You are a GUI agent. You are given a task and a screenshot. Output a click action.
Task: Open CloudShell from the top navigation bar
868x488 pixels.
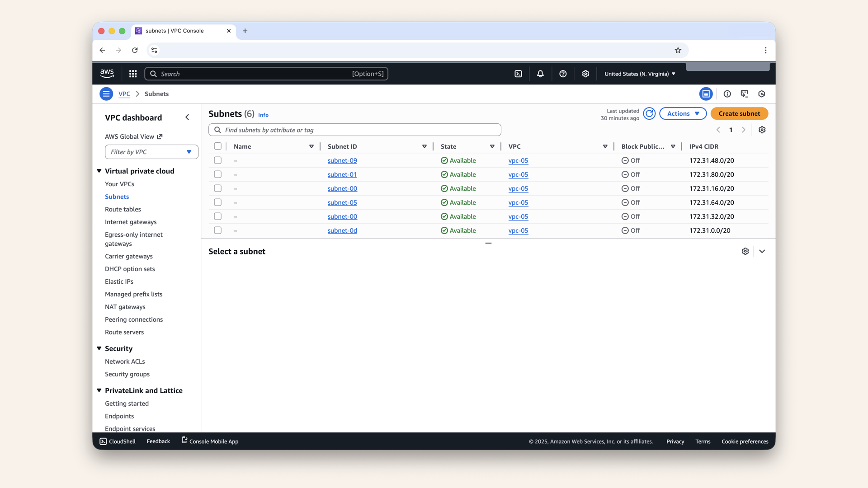pyautogui.click(x=518, y=74)
